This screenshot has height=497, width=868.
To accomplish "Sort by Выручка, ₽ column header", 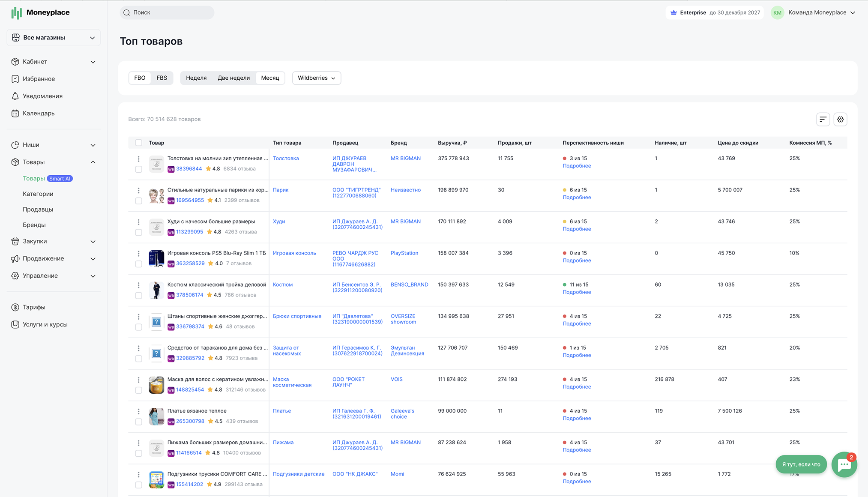I will pyautogui.click(x=452, y=143).
